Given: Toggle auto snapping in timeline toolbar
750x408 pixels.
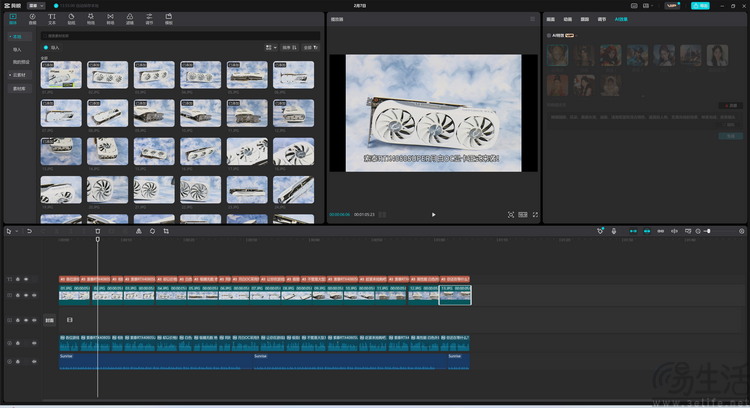Looking at the screenshot, I should coord(647,231).
